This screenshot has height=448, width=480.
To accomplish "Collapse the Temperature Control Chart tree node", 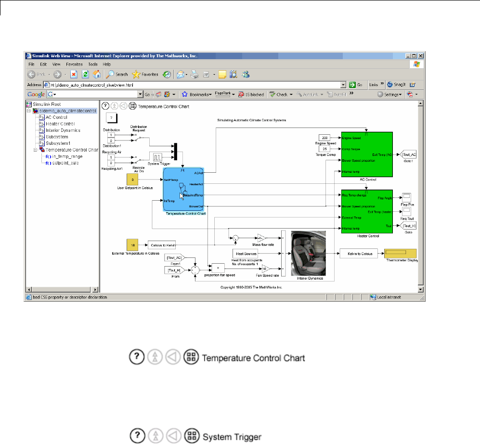I will tap(35, 150).
